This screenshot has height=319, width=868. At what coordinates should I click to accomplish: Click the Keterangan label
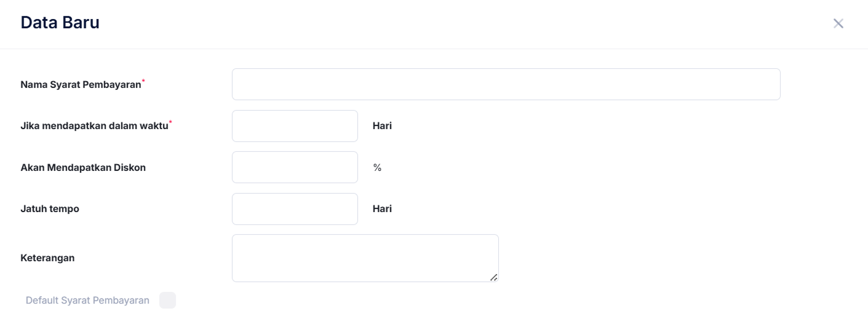coord(47,258)
